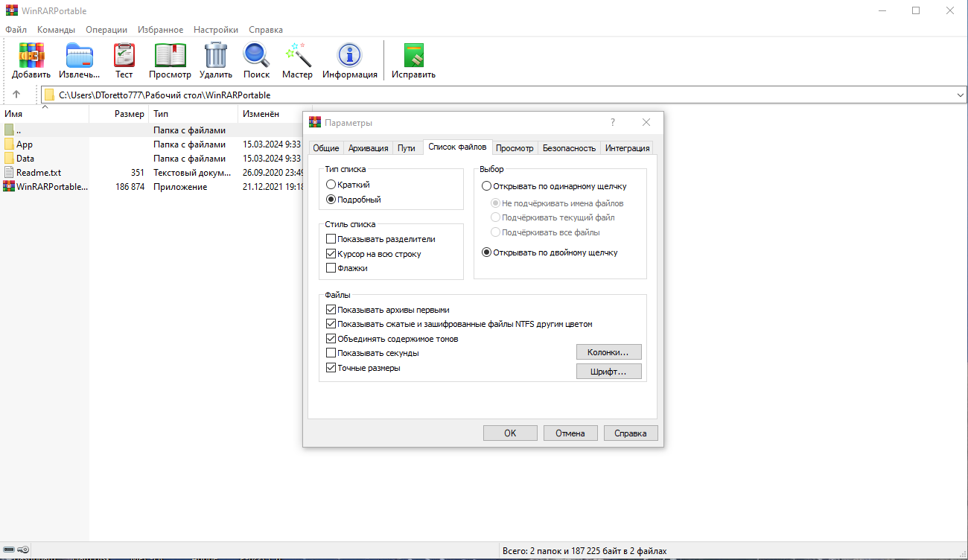Click the Data folder icon

point(9,159)
